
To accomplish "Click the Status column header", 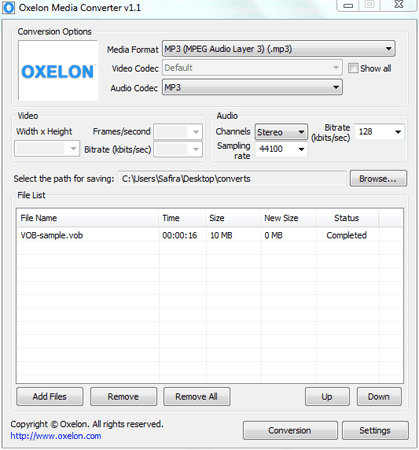I will tap(347, 218).
